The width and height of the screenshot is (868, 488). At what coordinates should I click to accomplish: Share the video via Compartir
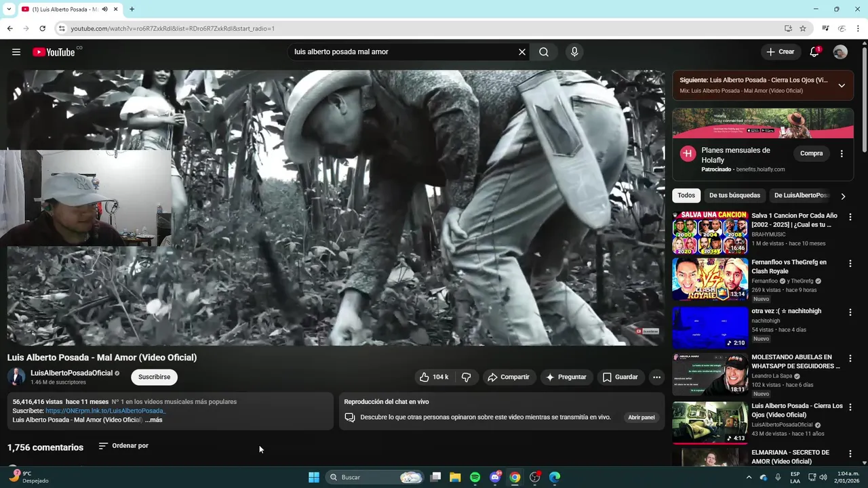point(509,377)
